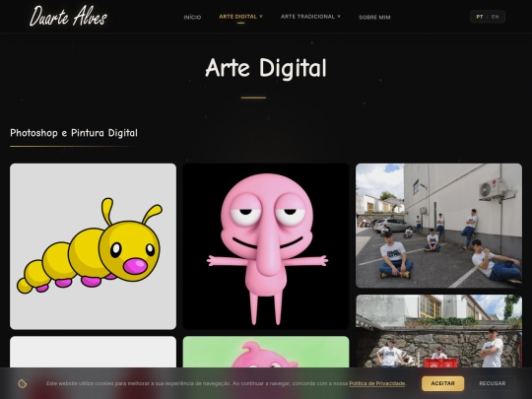Go to the Início page
This screenshot has width=532, height=399.
(192, 17)
